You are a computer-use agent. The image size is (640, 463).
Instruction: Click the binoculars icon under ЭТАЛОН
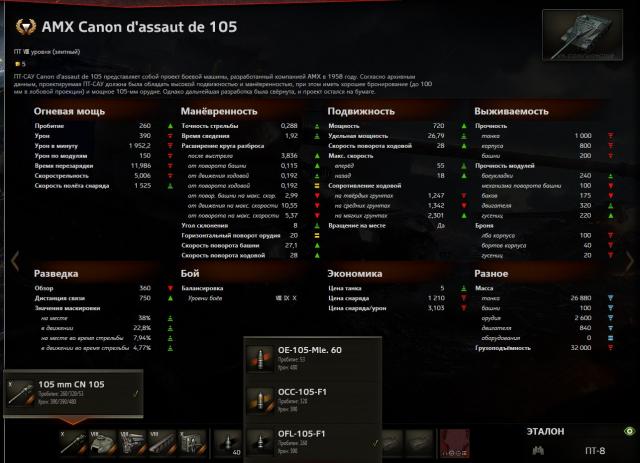[x=538, y=451]
